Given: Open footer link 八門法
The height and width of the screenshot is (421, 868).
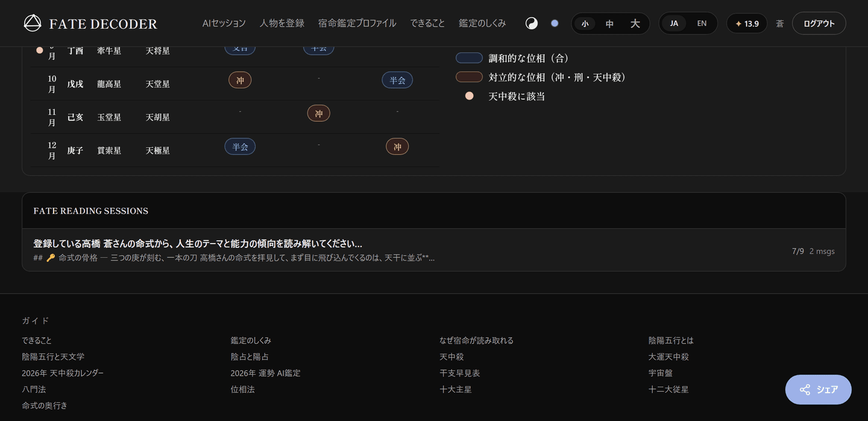Looking at the screenshot, I should click(34, 390).
